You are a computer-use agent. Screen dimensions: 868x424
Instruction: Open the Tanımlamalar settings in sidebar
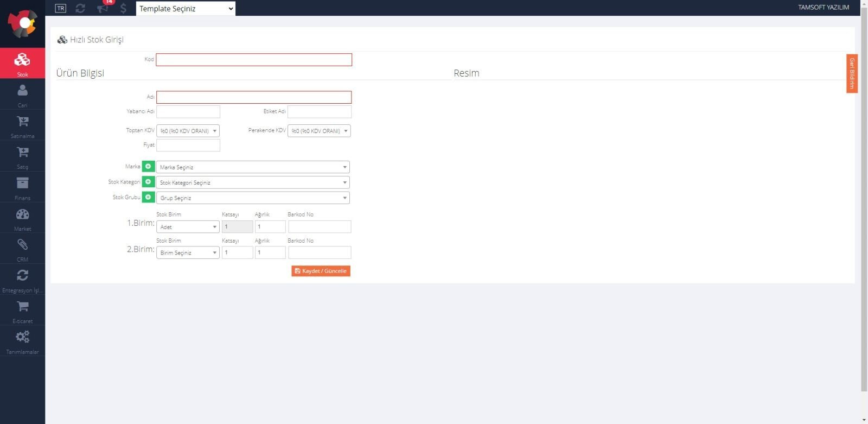click(22, 342)
